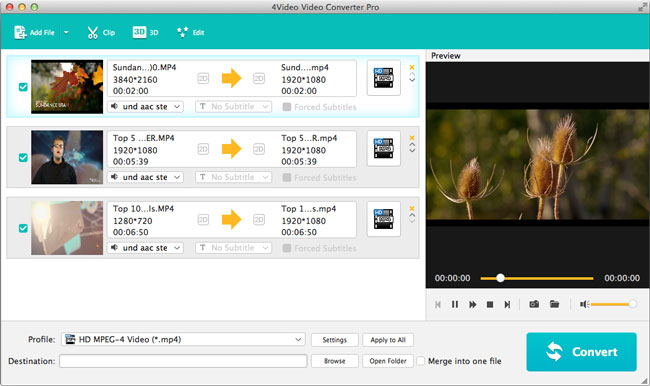Stop the preview playback

pyautogui.click(x=490, y=304)
